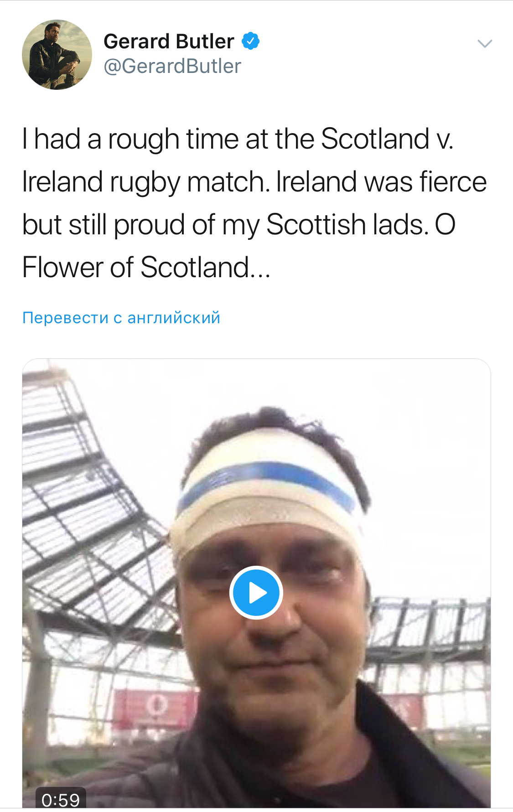Click the Gerard Butler display name
The height and width of the screenshot is (812, 513).
(169, 41)
